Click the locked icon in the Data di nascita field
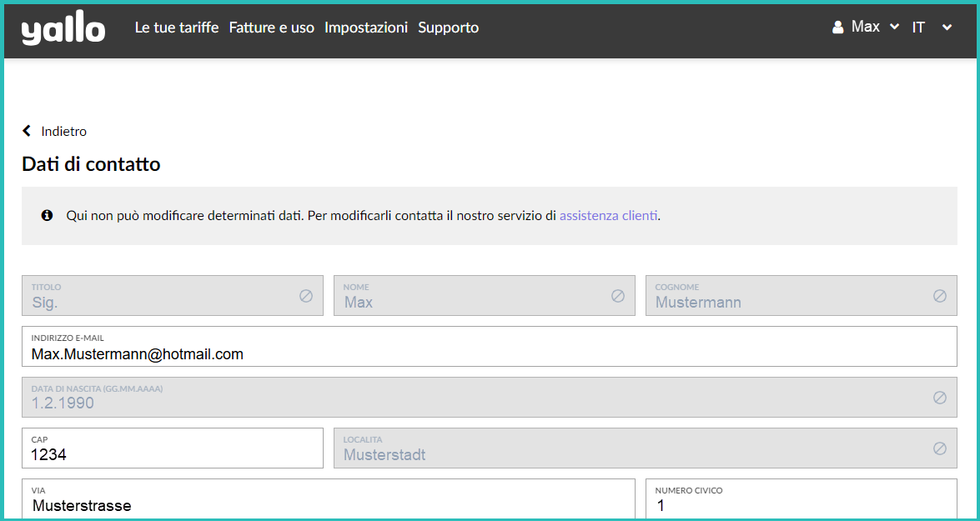Image resolution: width=980 pixels, height=521 pixels. [940, 398]
